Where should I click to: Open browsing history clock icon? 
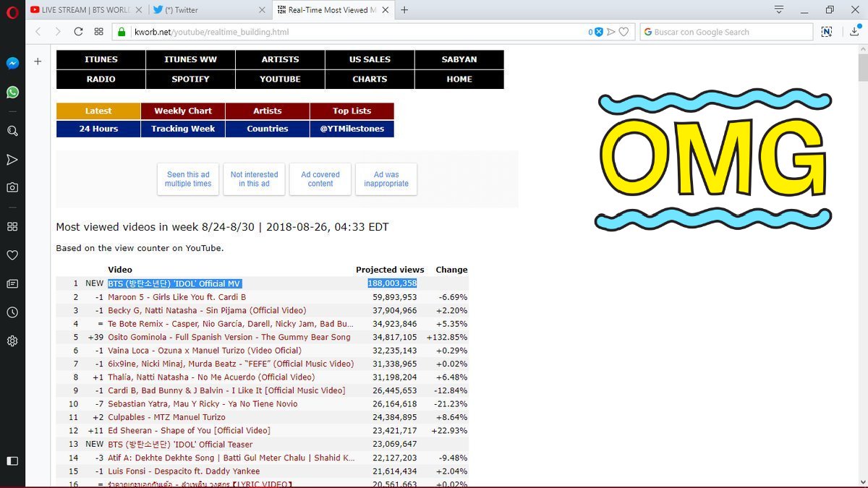(12, 312)
